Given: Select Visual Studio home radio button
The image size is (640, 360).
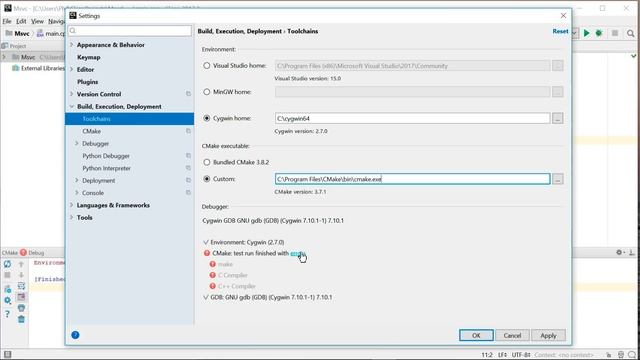Looking at the screenshot, I should [x=207, y=65].
